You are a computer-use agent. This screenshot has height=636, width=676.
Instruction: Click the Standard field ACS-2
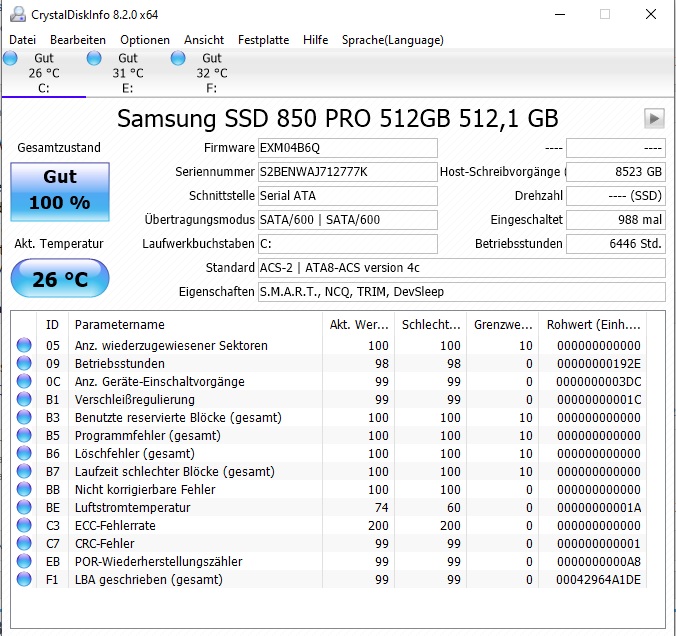[x=462, y=268]
